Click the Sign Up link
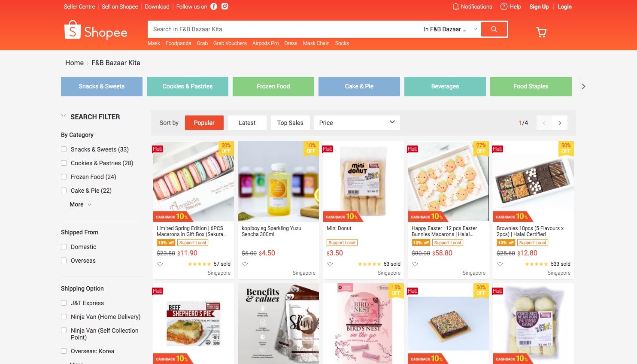 coord(539,6)
